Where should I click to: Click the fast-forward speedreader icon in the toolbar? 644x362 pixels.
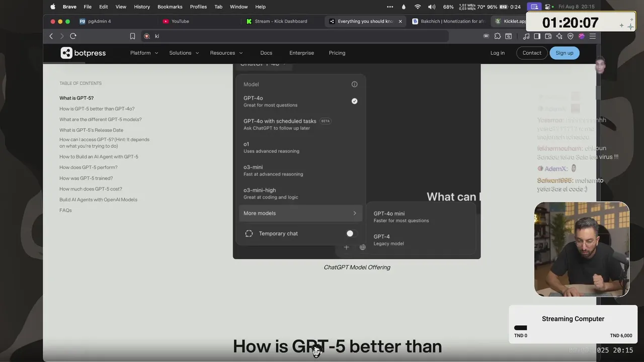pos(486,36)
